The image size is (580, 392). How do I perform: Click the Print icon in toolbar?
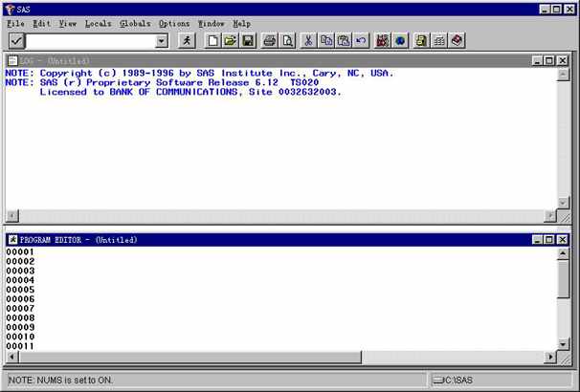click(x=270, y=41)
